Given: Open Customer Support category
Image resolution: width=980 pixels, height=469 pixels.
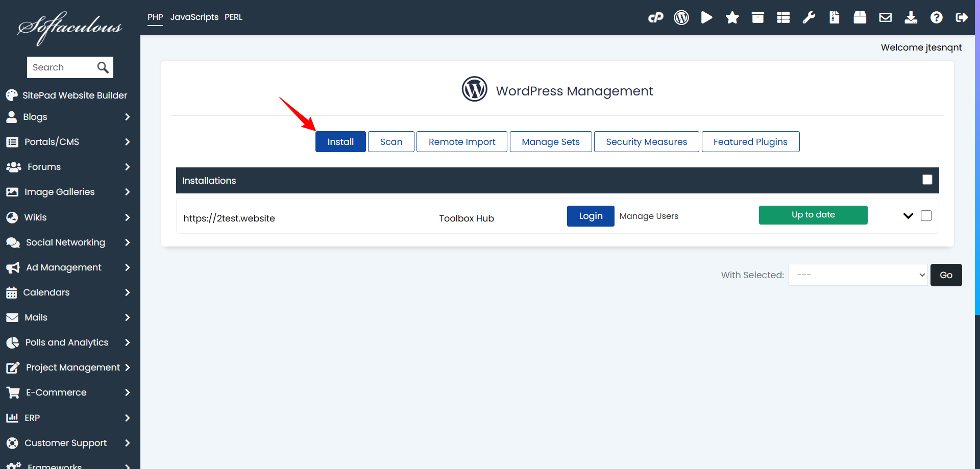Looking at the screenshot, I should coord(66,443).
